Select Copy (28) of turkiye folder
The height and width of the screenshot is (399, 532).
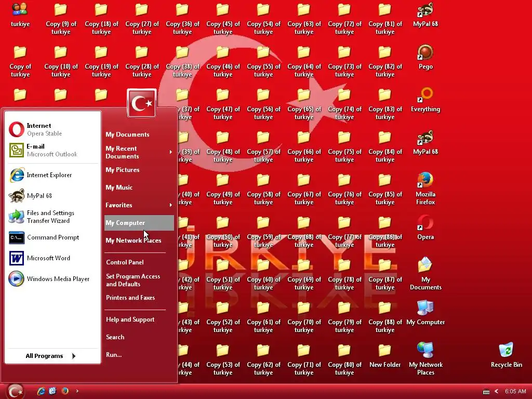(141, 61)
